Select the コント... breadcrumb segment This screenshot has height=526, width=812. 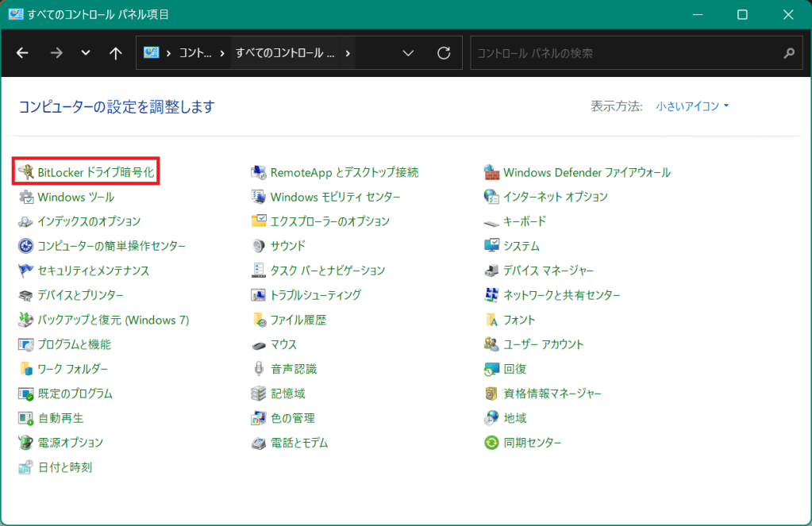coord(195,53)
